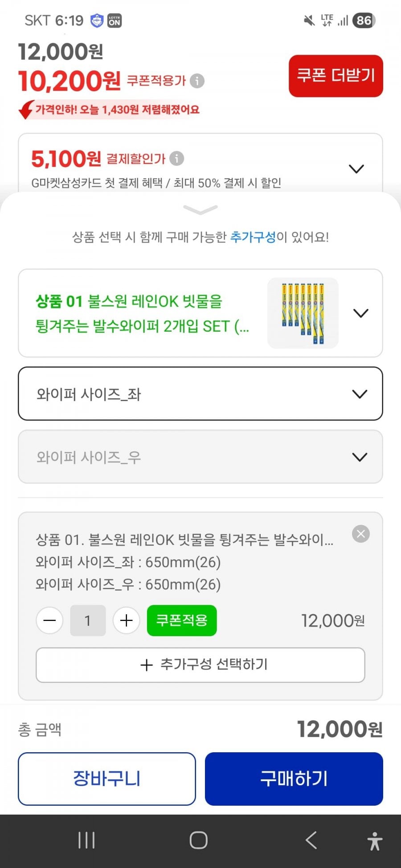Tap 쿠폰 더받기 red button

336,76
